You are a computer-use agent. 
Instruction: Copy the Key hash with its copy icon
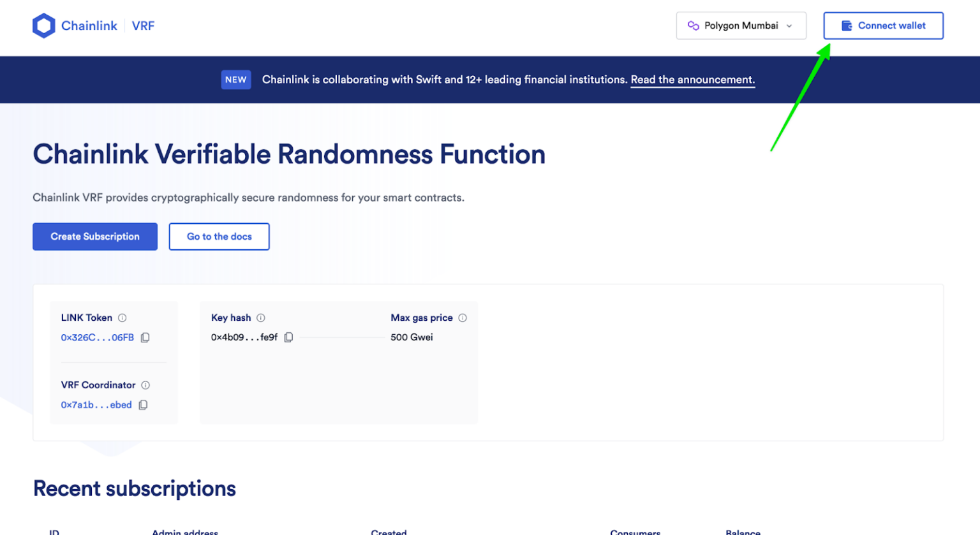click(x=288, y=337)
